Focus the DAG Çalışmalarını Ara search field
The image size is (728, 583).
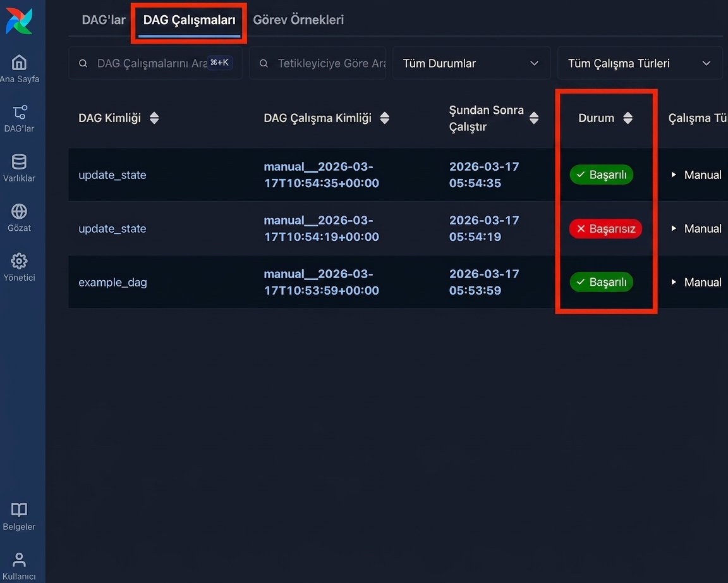tap(155, 63)
